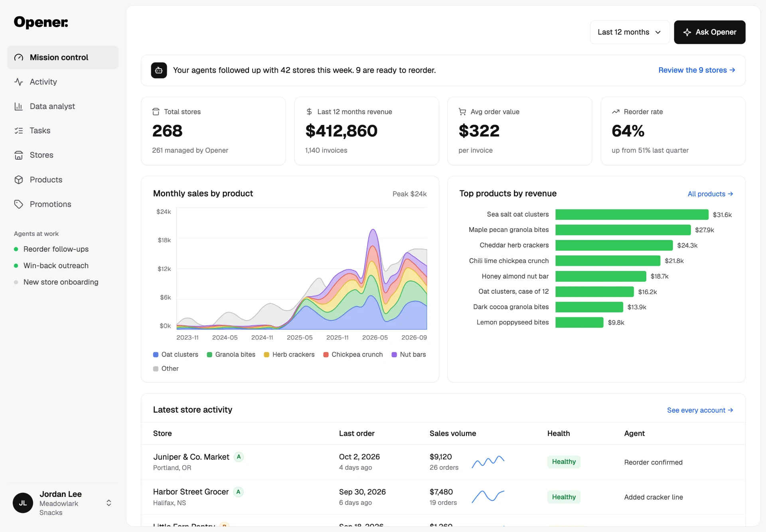The height and width of the screenshot is (532, 766).
Task: Click Harbor Street Grocer grade A badge
Action: (x=238, y=492)
